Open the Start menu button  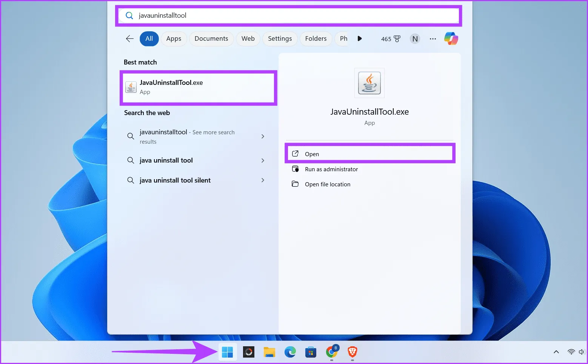tap(227, 352)
